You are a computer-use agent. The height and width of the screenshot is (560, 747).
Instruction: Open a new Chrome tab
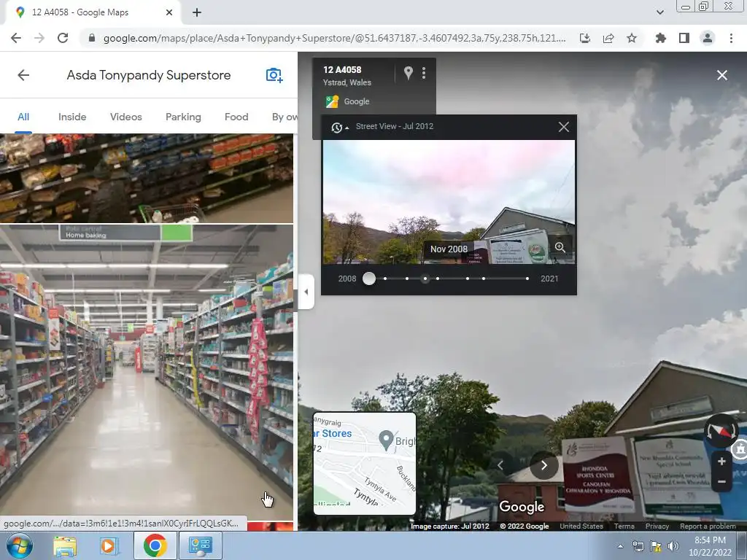pyautogui.click(x=197, y=13)
